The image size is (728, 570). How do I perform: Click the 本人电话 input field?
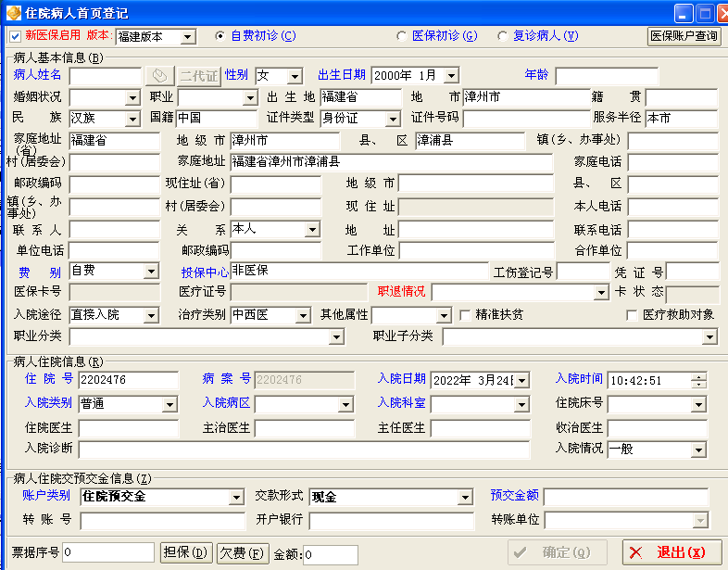click(x=672, y=207)
